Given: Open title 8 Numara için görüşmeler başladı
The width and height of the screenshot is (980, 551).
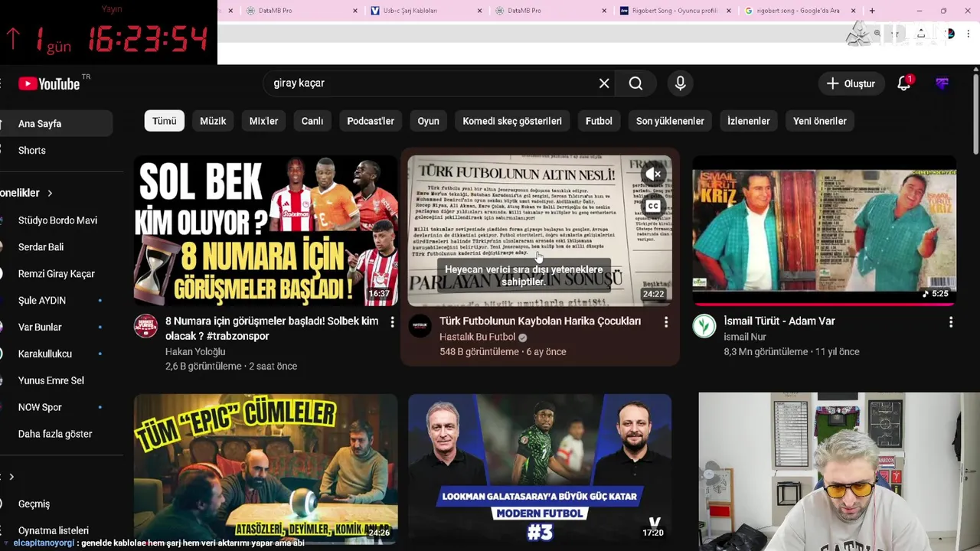Looking at the screenshot, I should 272,328.
